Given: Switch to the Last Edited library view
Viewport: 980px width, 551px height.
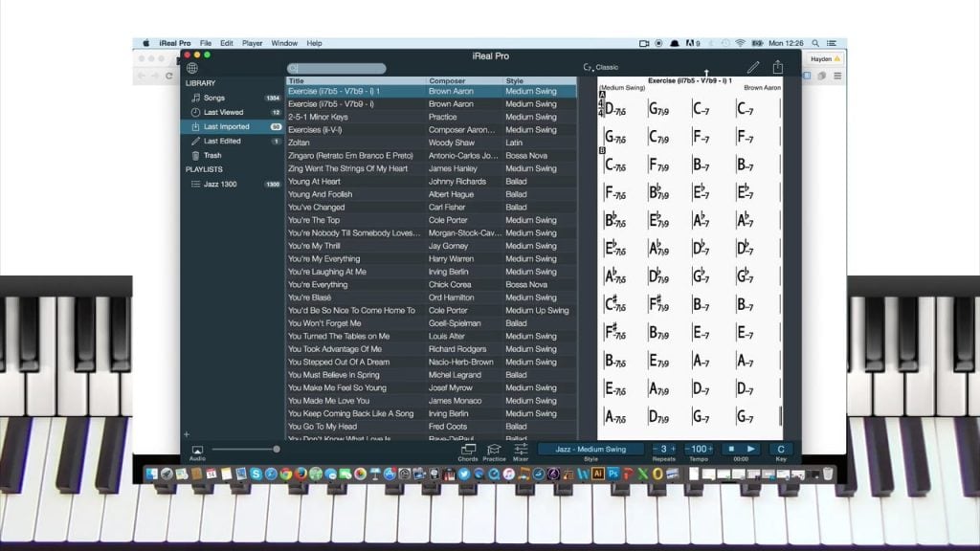Looking at the screenshot, I should pyautogui.click(x=218, y=141).
